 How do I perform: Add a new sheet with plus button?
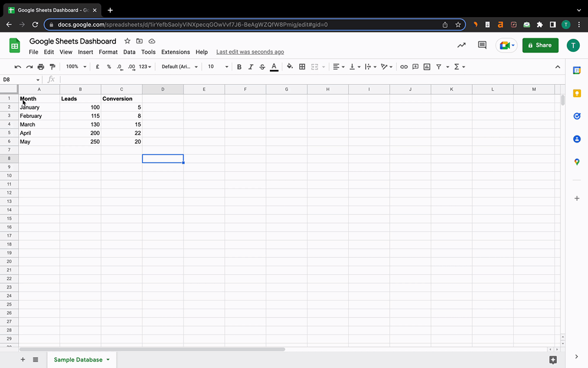point(23,360)
